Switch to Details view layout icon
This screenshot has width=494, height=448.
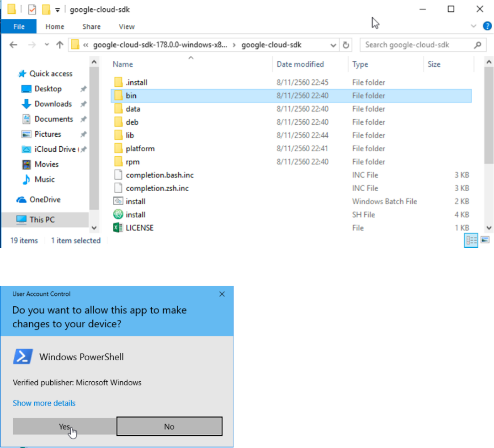tap(471, 240)
